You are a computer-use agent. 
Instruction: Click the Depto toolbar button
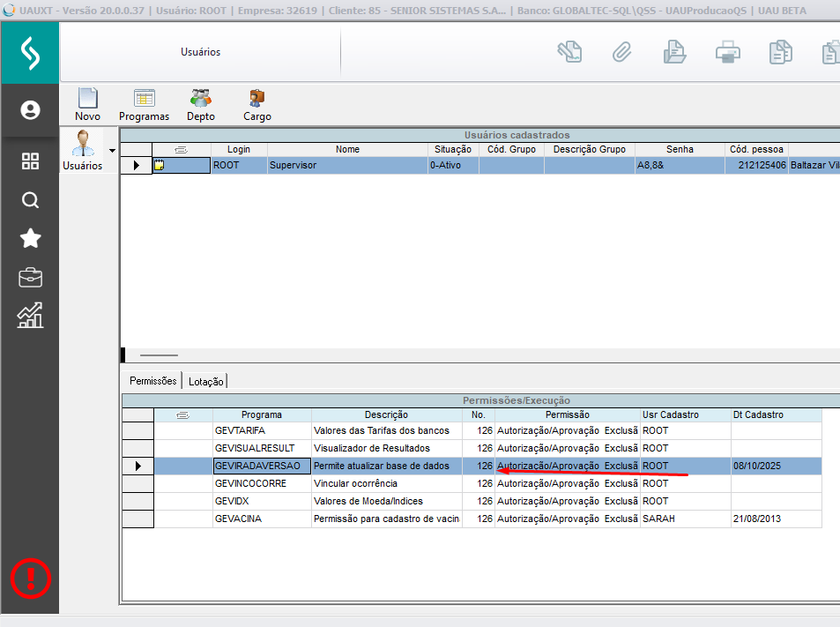200,104
